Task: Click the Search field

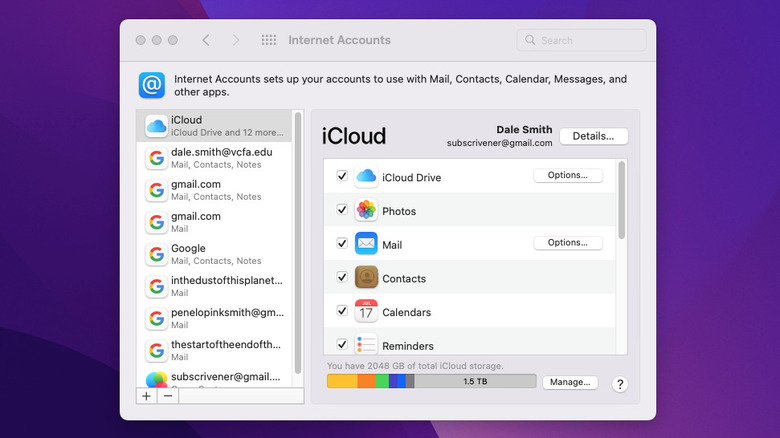Action: click(x=581, y=41)
